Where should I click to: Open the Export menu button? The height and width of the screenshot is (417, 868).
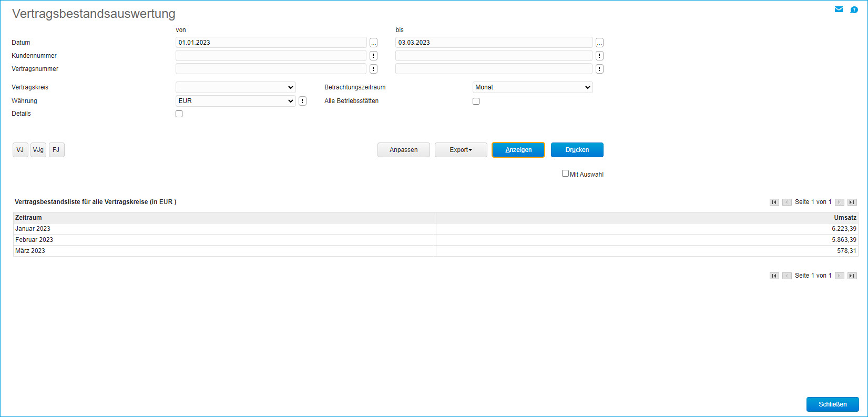click(x=461, y=150)
